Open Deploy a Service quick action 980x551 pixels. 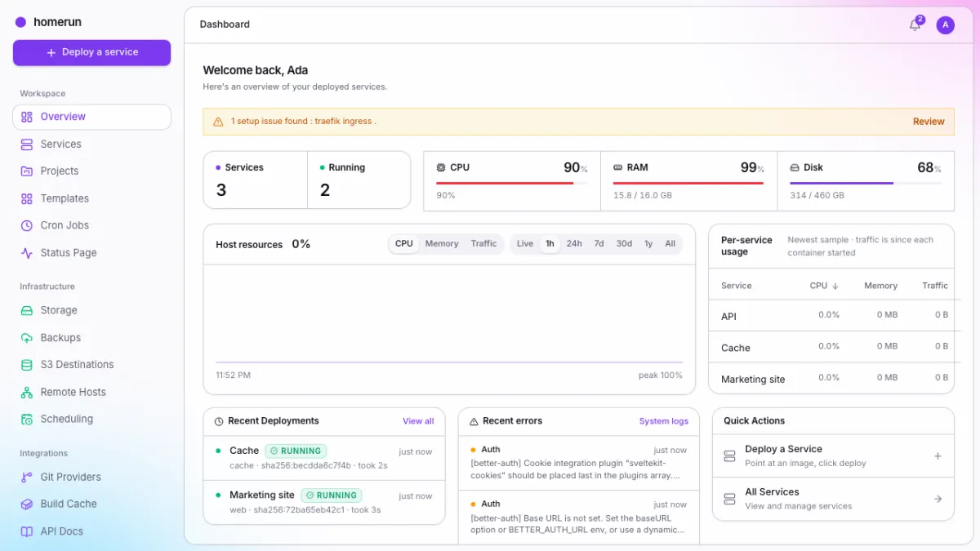833,456
